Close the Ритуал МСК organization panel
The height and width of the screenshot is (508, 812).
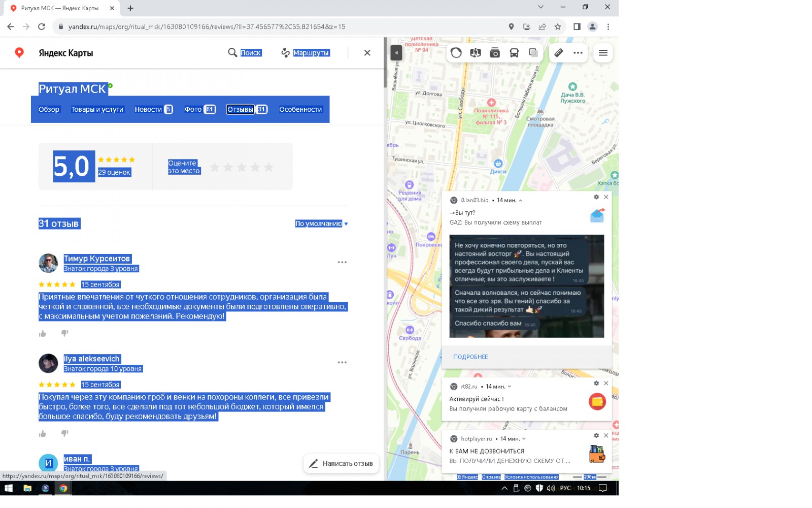367,53
